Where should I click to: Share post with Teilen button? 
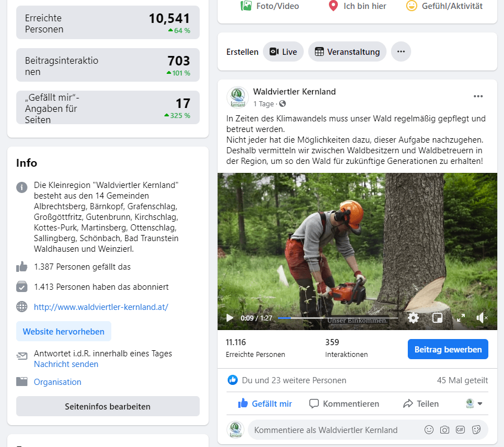tap(421, 403)
